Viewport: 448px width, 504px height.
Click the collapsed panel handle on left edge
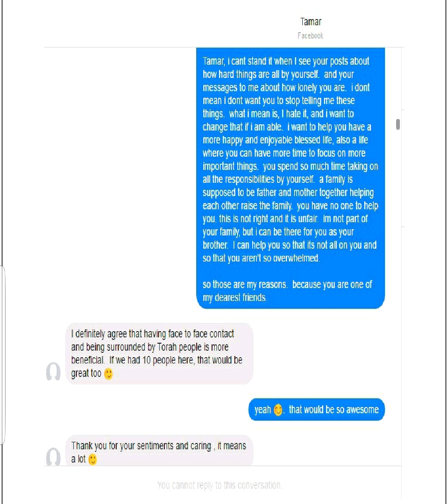point(2,355)
